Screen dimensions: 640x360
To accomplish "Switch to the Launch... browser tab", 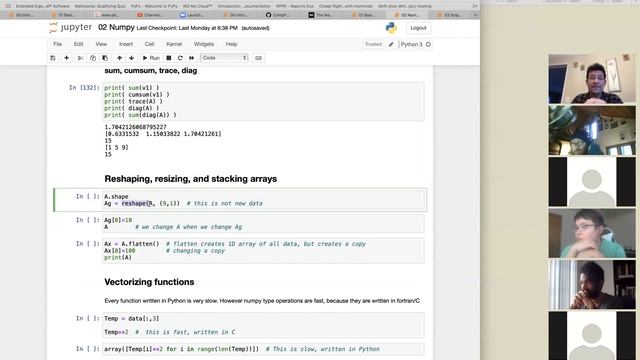I will pyautogui.click(x=193, y=15).
